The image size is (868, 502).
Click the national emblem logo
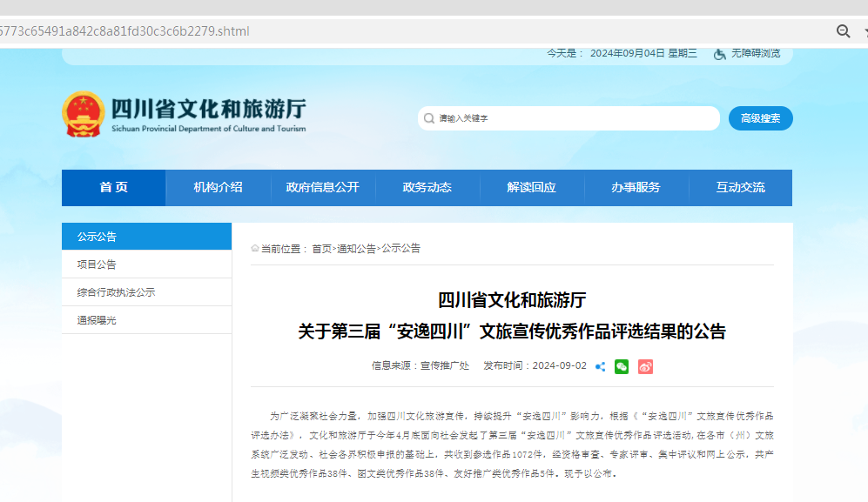(84, 115)
